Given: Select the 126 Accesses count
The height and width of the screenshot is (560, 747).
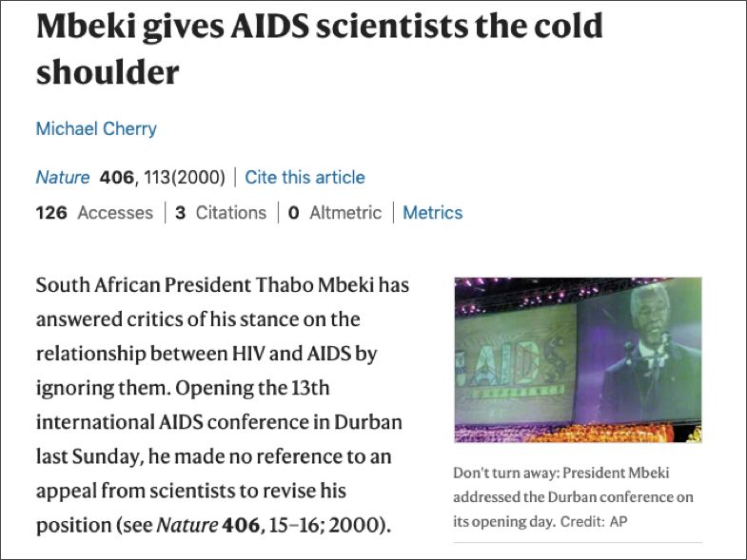Looking at the screenshot, I should pyautogui.click(x=94, y=212).
